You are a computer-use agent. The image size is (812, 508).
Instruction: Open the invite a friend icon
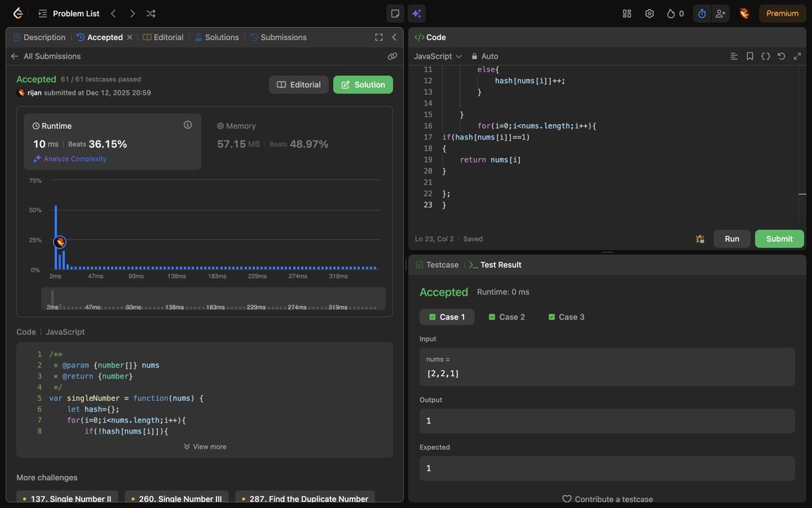pyautogui.click(x=721, y=13)
